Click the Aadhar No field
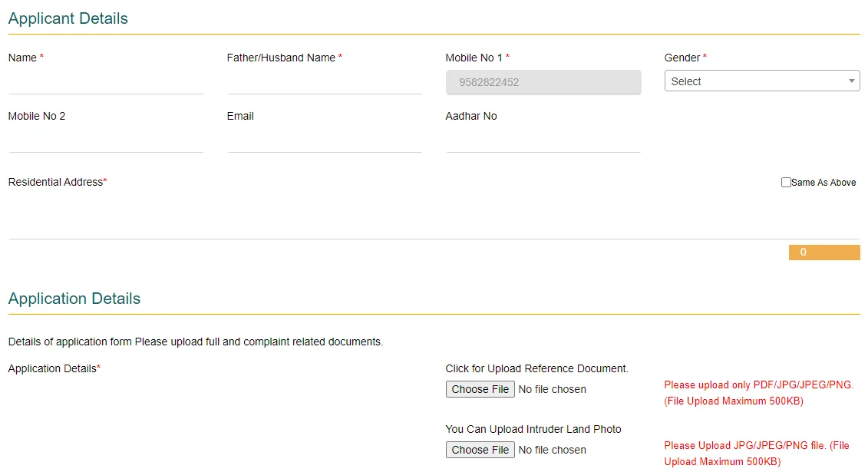 point(543,141)
